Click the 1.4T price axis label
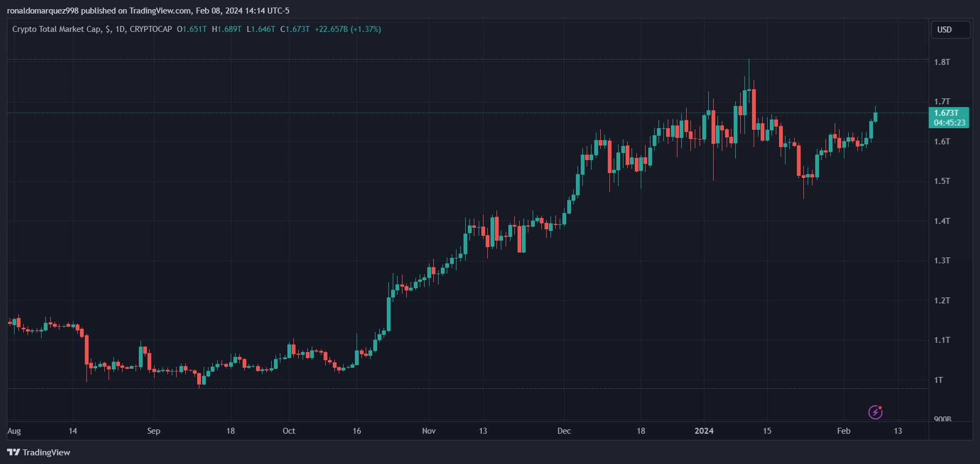The height and width of the screenshot is (464, 980). [x=942, y=221]
